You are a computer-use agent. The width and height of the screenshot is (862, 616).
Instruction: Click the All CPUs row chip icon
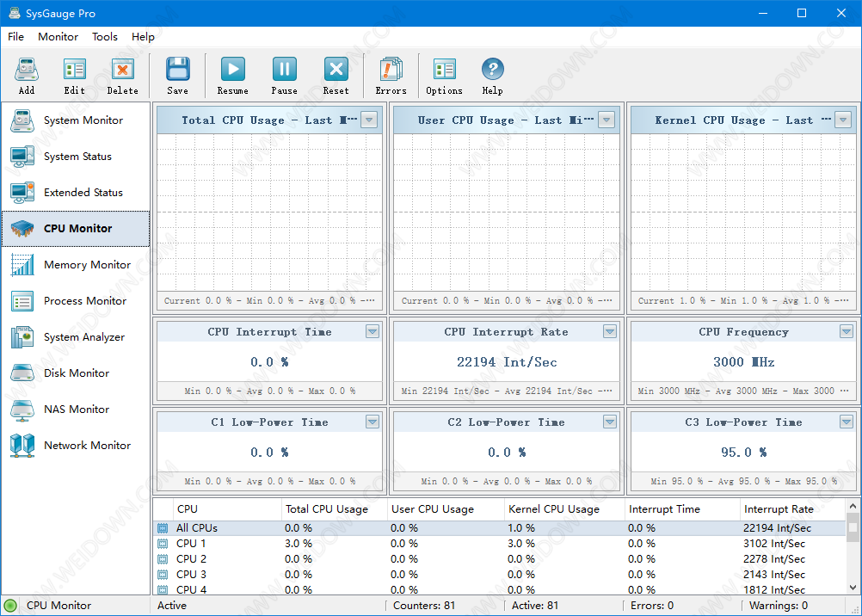click(163, 528)
